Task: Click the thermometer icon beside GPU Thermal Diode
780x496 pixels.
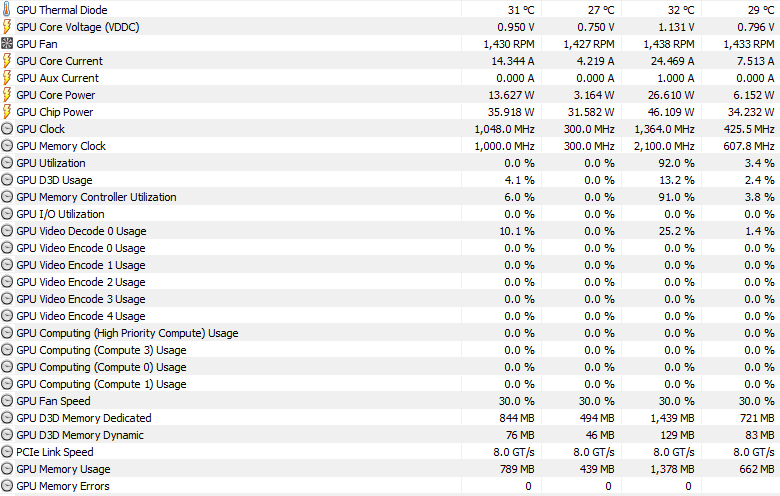Action: click(x=6, y=9)
